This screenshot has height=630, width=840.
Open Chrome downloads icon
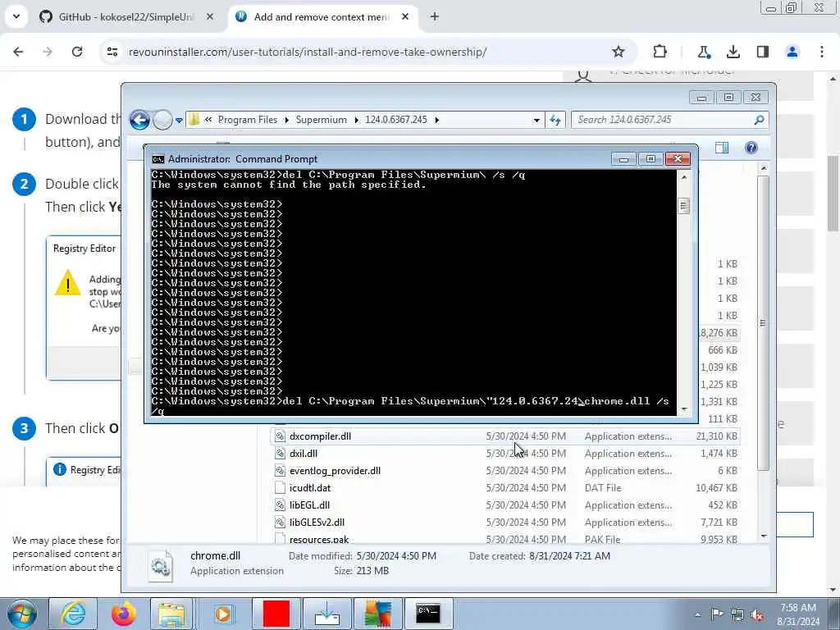[x=733, y=52]
